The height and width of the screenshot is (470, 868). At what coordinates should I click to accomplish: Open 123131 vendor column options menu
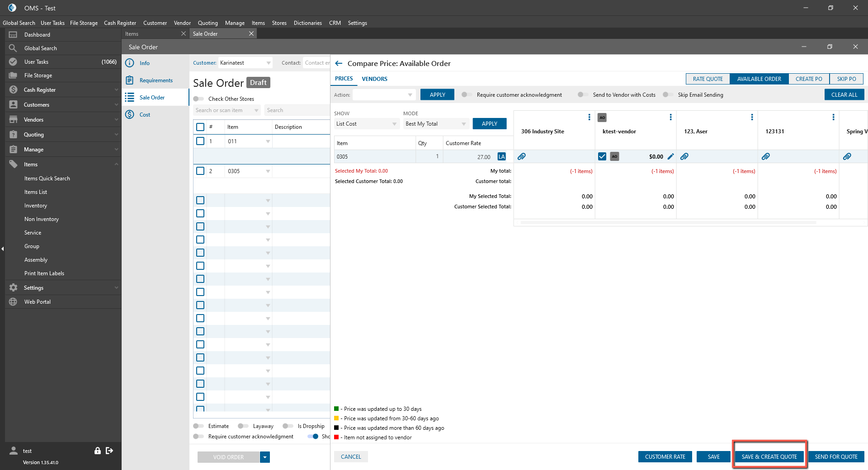(833, 117)
